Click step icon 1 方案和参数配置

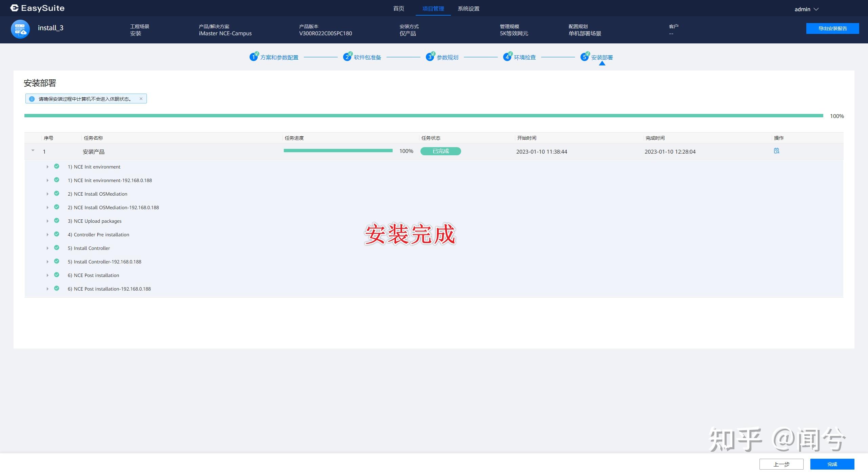tap(254, 57)
